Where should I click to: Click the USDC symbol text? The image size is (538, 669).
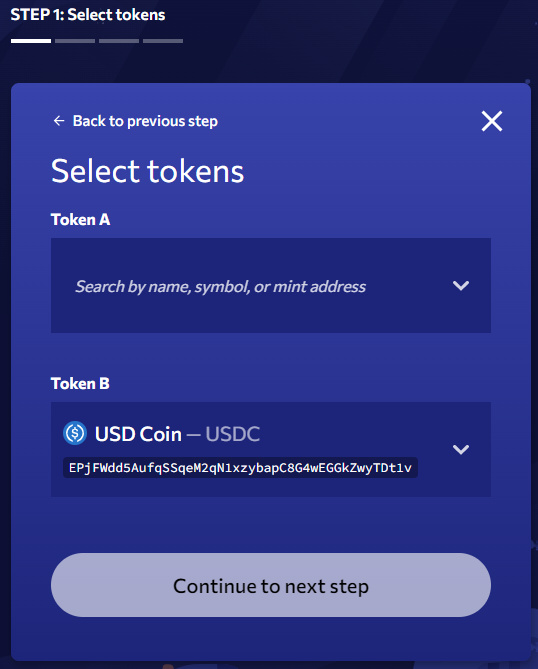coord(233,434)
